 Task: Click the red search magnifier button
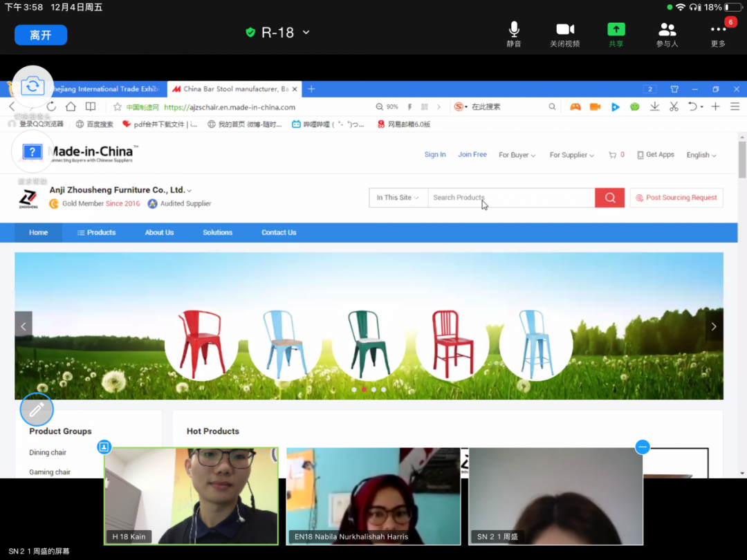609,198
